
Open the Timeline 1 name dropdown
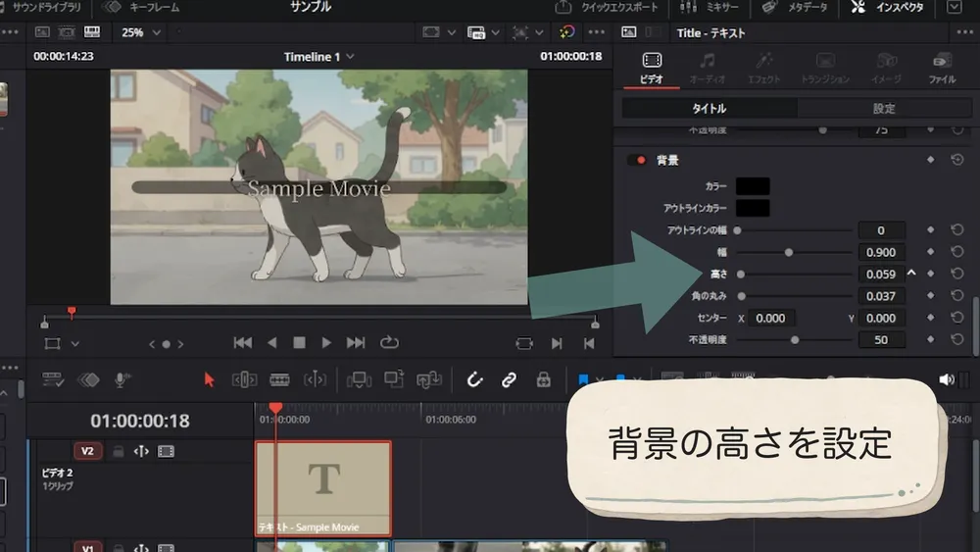coord(318,57)
